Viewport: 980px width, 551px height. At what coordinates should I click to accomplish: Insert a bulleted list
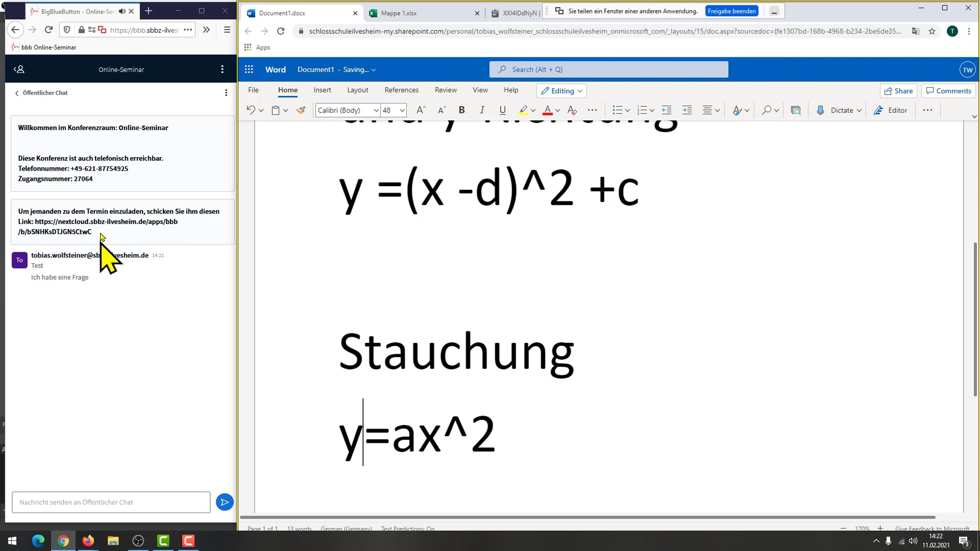[x=617, y=110]
